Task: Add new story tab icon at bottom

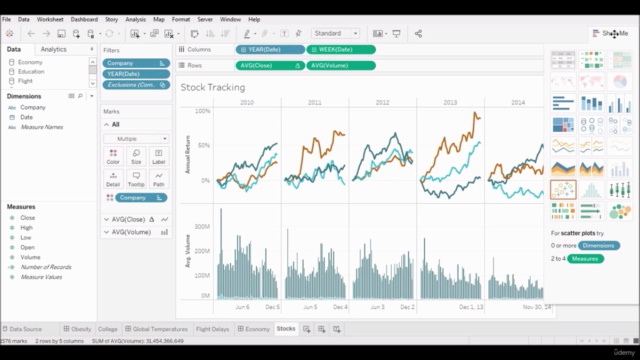Action: (x=337, y=329)
